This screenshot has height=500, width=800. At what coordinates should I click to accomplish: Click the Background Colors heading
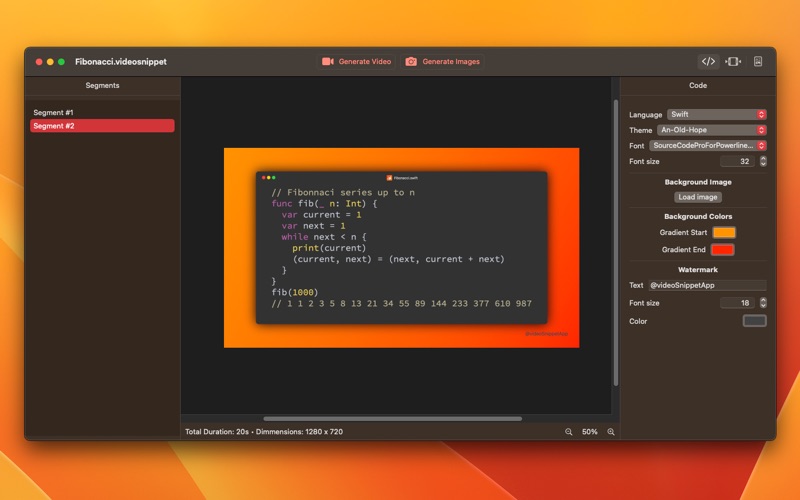pyautogui.click(x=698, y=216)
